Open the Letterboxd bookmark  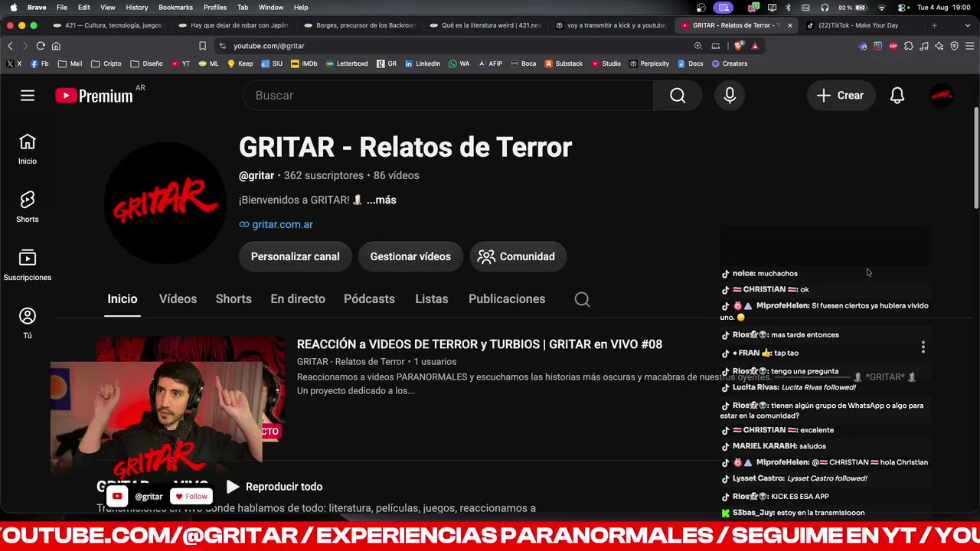(347, 64)
